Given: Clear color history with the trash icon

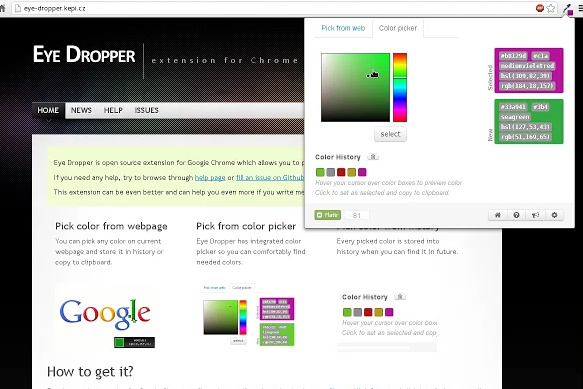Looking at the screenshot, I should 373,157.
